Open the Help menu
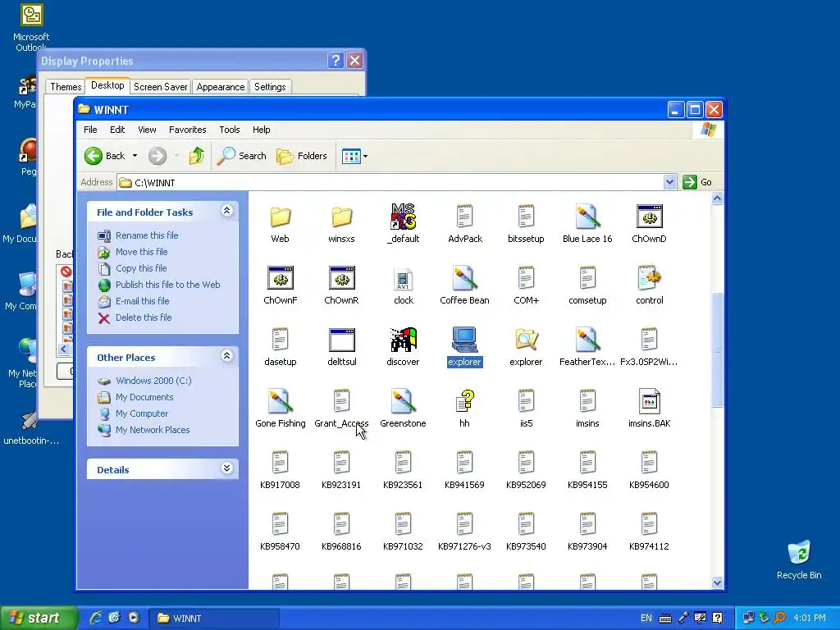Viewport: 840px width, 630px height. [262, 130]
